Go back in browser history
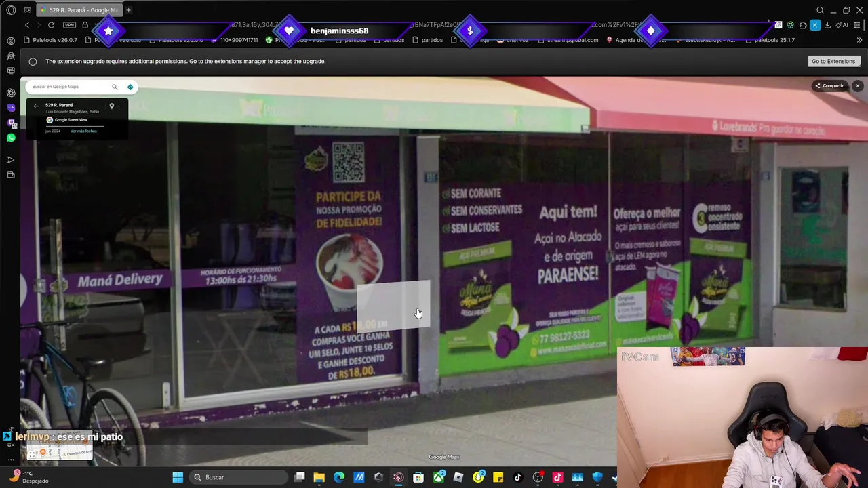The image size is (868, 488). 27,25
